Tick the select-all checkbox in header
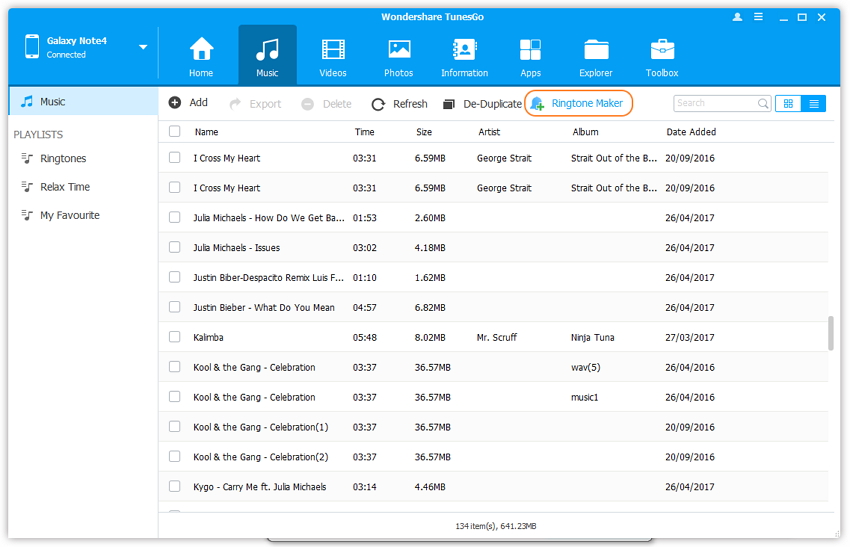The height and width of the screenshot is (547, 850). click(175, 132)
